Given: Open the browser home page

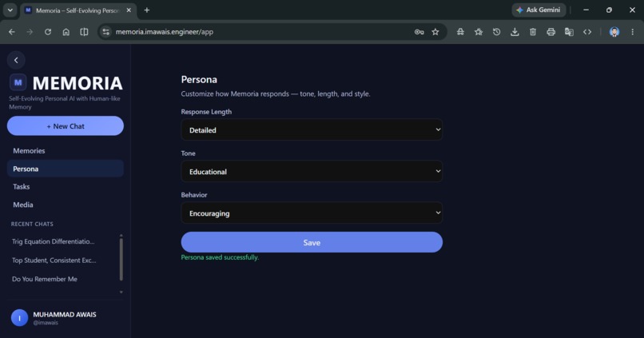Looking at the screenshot, I should (x=66, y=32).
